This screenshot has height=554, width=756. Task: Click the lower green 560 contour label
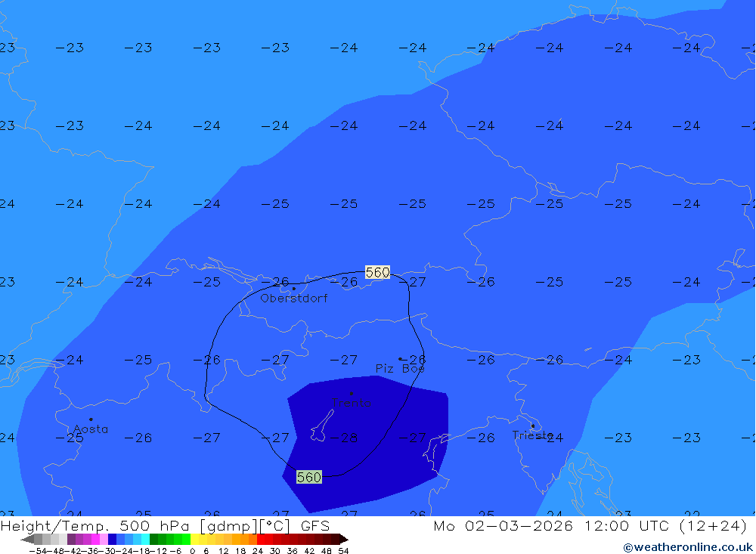tap(309, 478)
